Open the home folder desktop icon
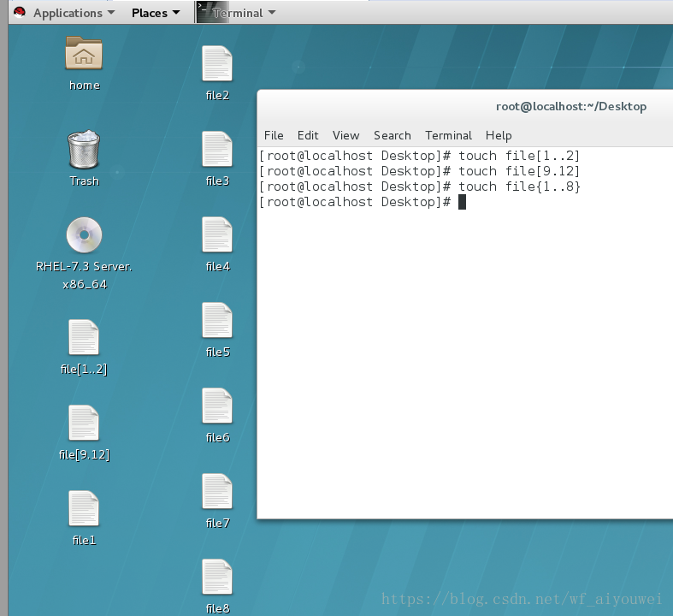 (84, 53)
